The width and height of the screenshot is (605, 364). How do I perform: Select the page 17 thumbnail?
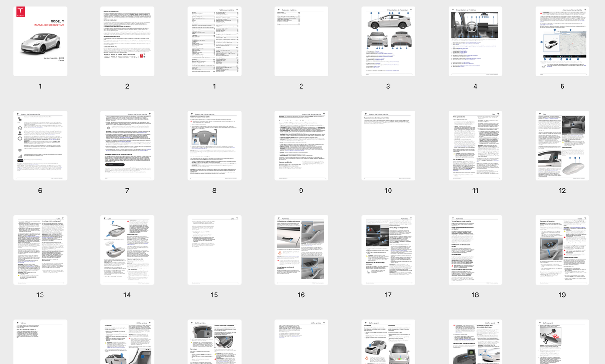pyautogui.click(x=388, y=250)
